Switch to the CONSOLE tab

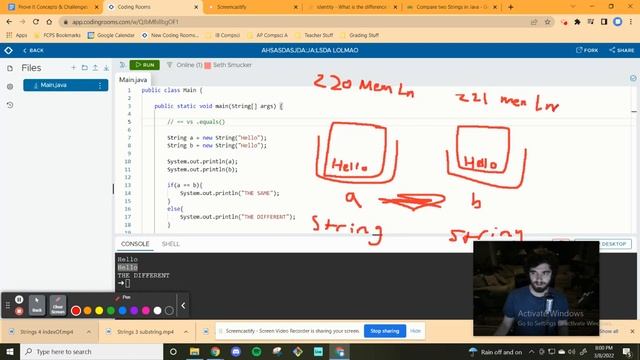click(135, 244)
